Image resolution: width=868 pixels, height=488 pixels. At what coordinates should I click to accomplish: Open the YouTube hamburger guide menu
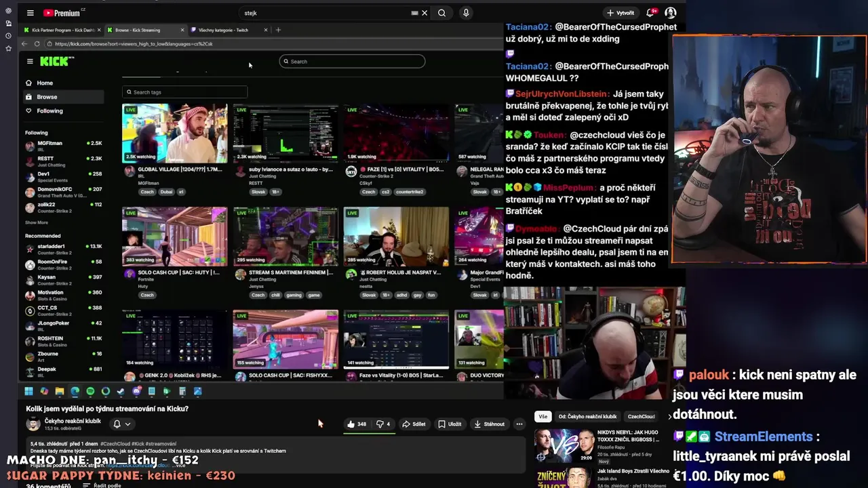(x=30, y=13)
